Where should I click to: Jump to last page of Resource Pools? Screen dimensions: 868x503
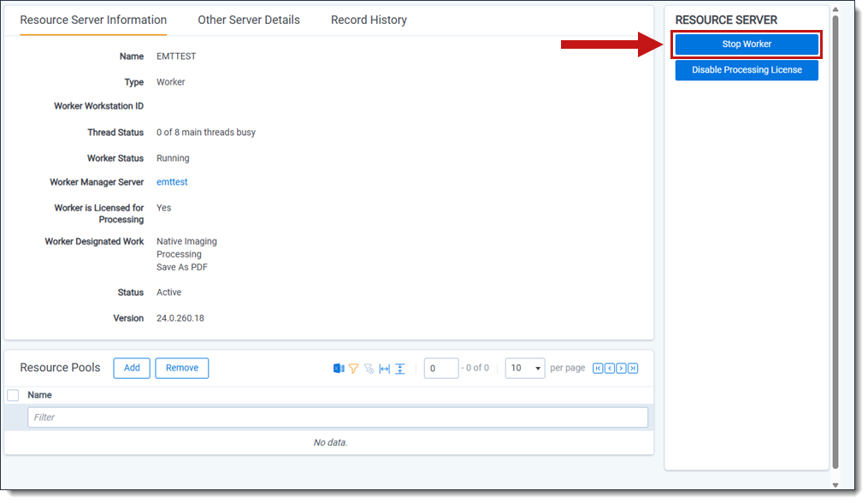click(x=633, y=369)
